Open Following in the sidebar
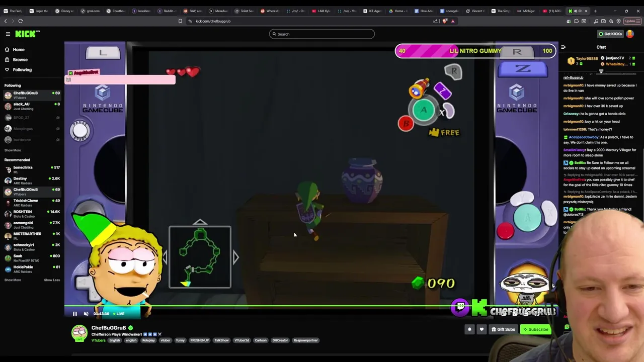 22,69
